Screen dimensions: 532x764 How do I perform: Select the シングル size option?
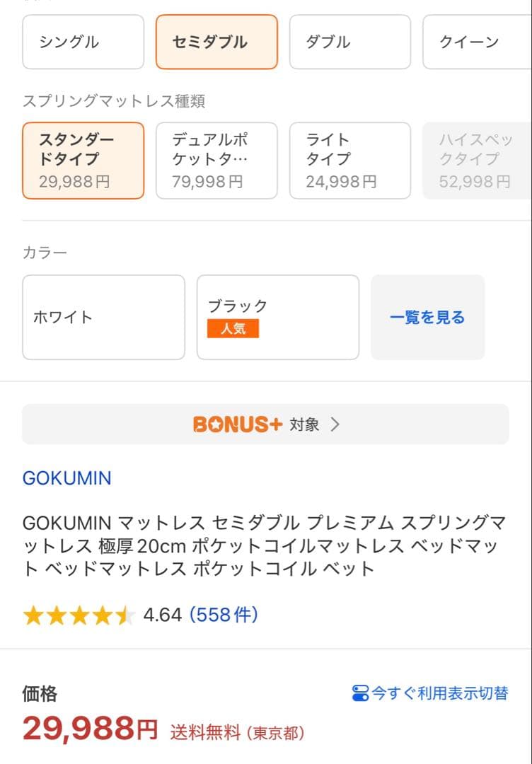tap(83, 42)
